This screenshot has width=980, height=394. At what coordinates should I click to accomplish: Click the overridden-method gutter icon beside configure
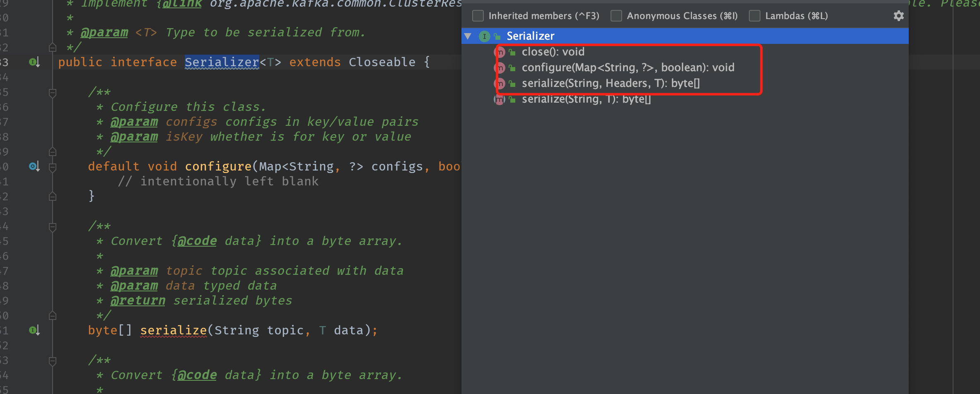point(34,167)
